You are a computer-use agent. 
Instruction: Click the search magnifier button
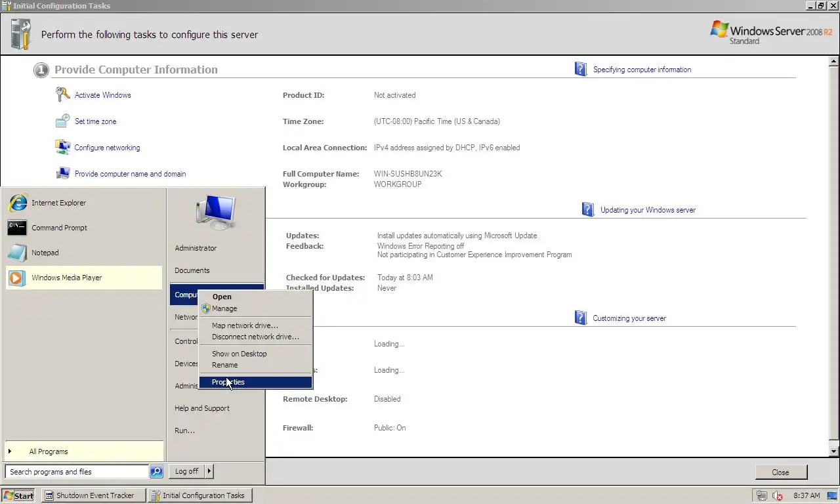point(156,471)
